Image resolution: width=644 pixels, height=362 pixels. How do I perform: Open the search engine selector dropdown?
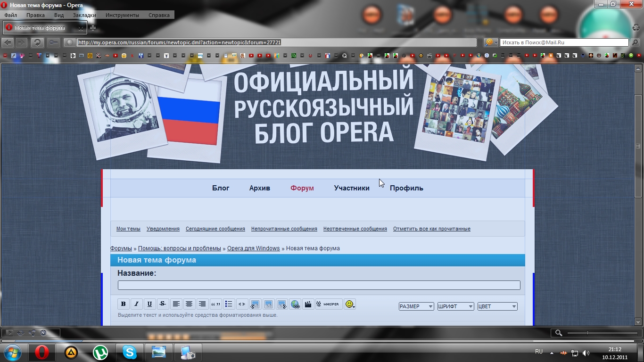pyautogui.click(x=491, y=42)
